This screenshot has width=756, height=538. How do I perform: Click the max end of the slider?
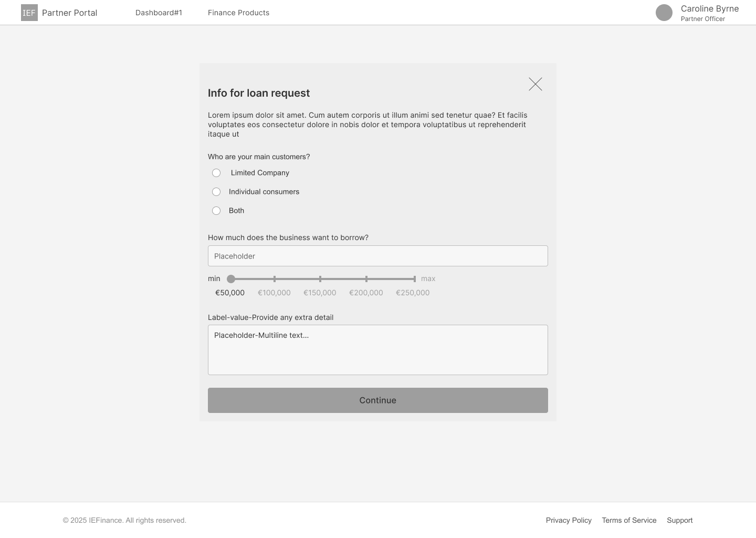pos(414,278)
